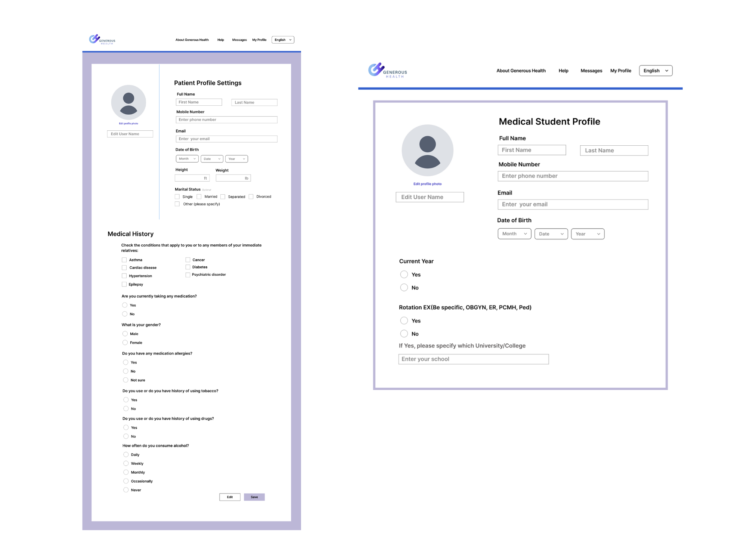The image size is (747, 560).
Task: Go to My Profile in the navigation
Action: [x=259, y=40]
